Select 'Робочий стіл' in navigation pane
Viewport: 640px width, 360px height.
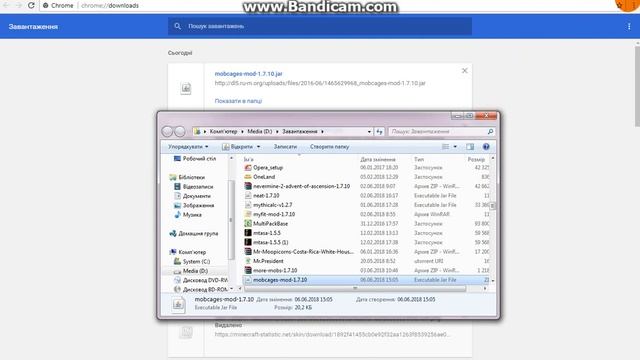(x=195, y=158)
